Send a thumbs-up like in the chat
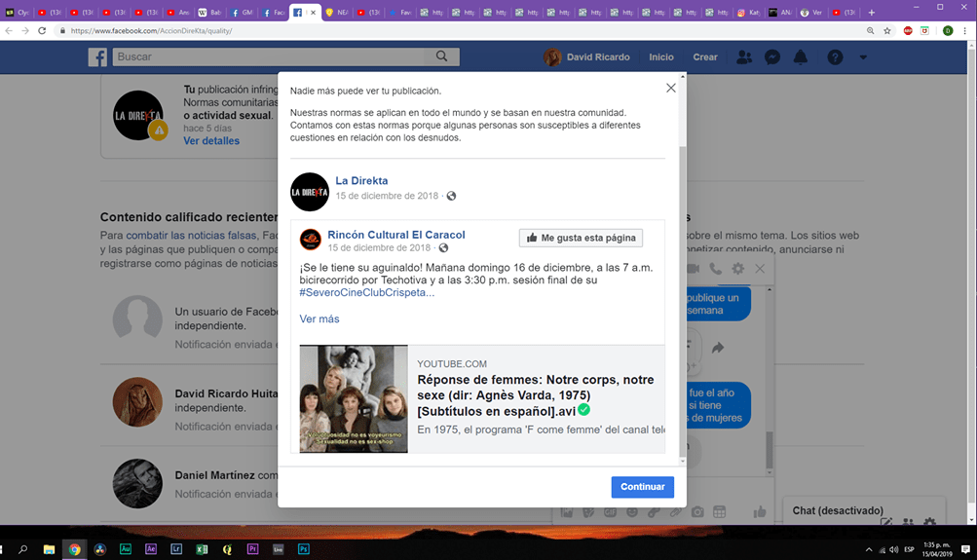 tap(760, 512)
